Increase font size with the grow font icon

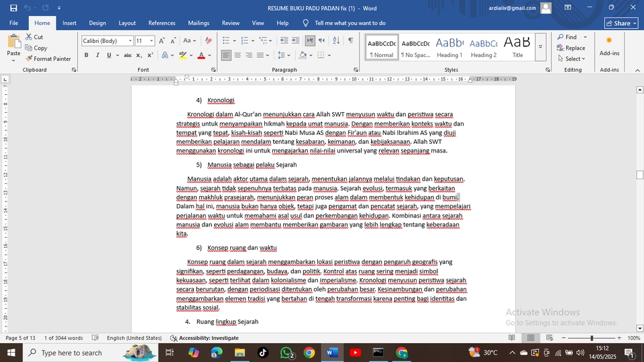coord(162,41)
